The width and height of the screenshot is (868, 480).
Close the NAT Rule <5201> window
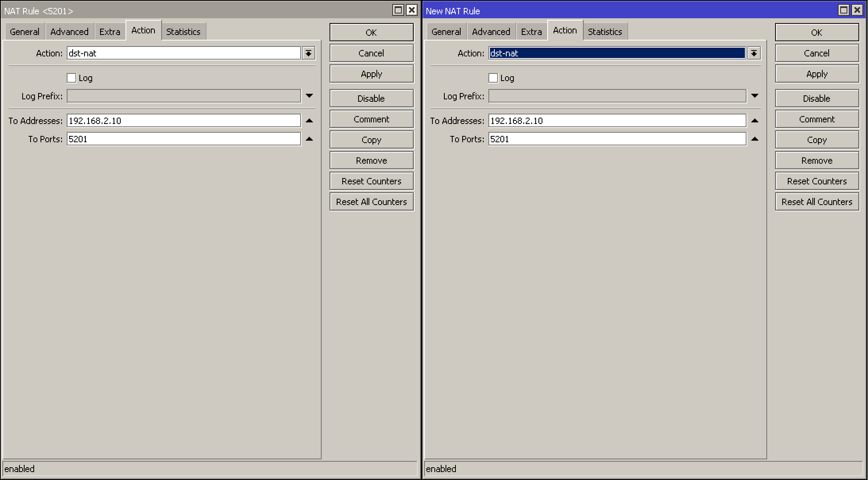[412, 10]
